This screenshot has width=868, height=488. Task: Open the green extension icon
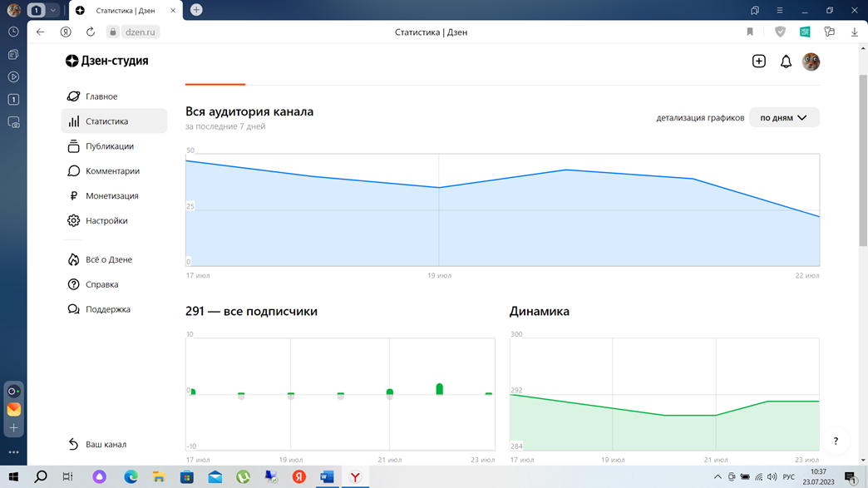(x=805, y=32)
